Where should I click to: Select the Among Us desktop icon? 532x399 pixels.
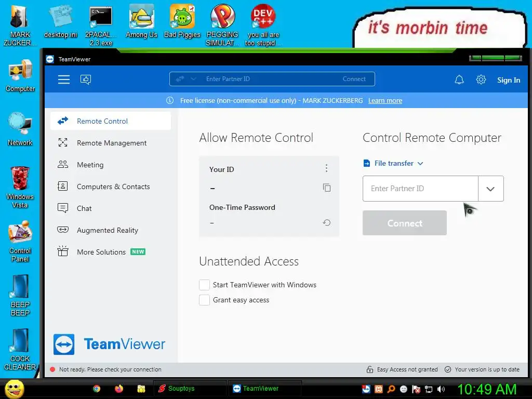[141, 22]
